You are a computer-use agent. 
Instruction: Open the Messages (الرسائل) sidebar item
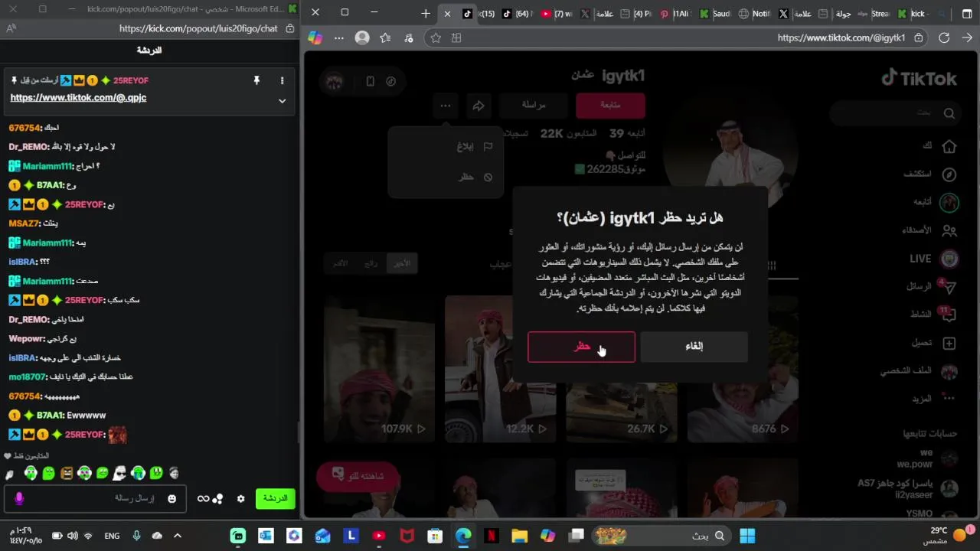930,287
